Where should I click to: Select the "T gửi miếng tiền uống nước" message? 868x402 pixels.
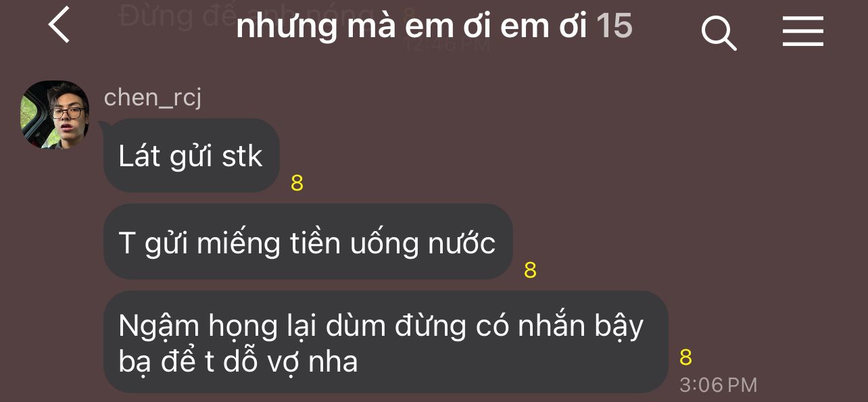point(308,242)
